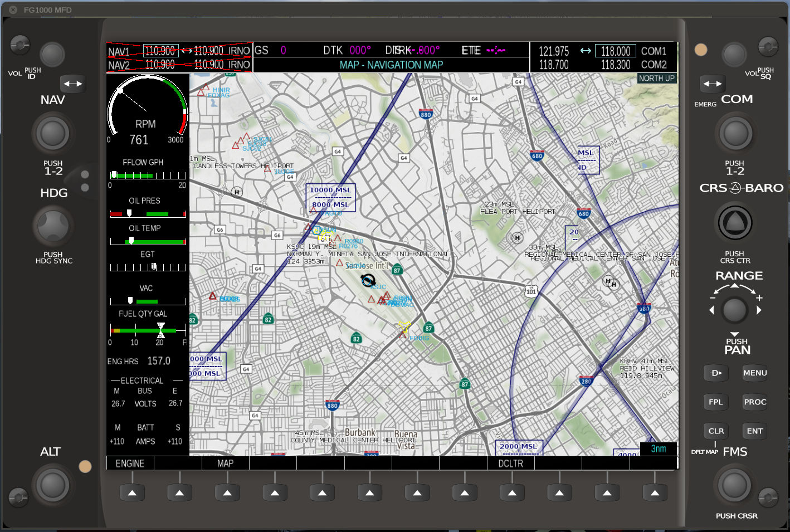The image size is (790, 532).
Task: Click the Direct-To button beside MENU
Action: pyautogui.click(x=716, y=373)
